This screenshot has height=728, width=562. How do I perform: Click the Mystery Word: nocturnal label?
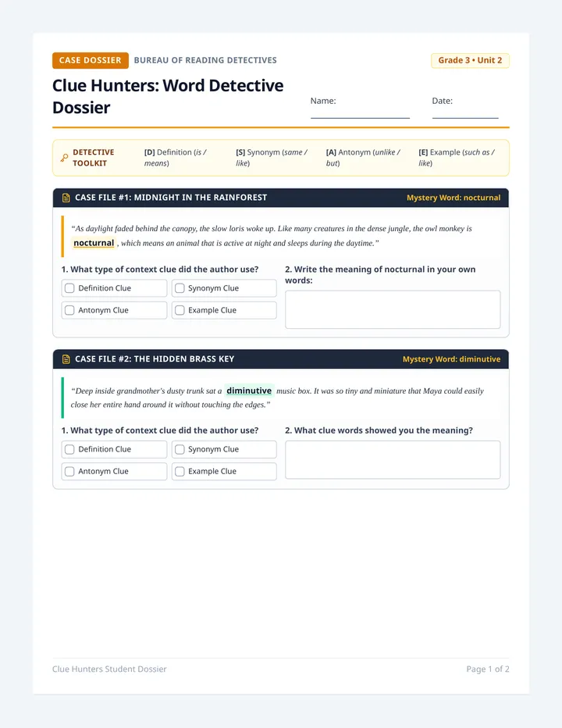(x=454, y=198)
